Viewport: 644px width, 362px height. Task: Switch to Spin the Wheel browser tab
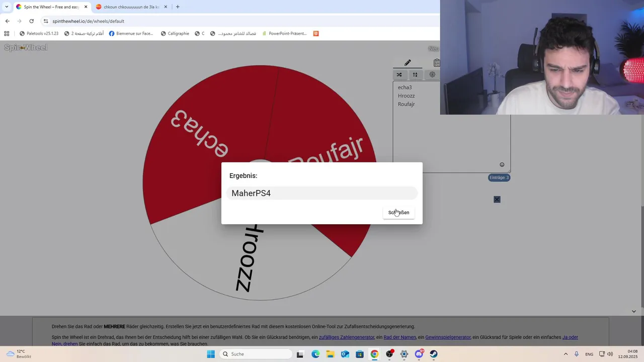[x=51, y=7]
